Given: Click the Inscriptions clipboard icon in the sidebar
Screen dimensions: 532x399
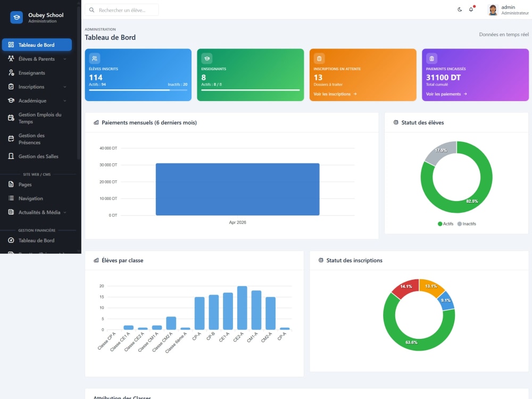Looking at the screenshot, I should pos(11,87).
